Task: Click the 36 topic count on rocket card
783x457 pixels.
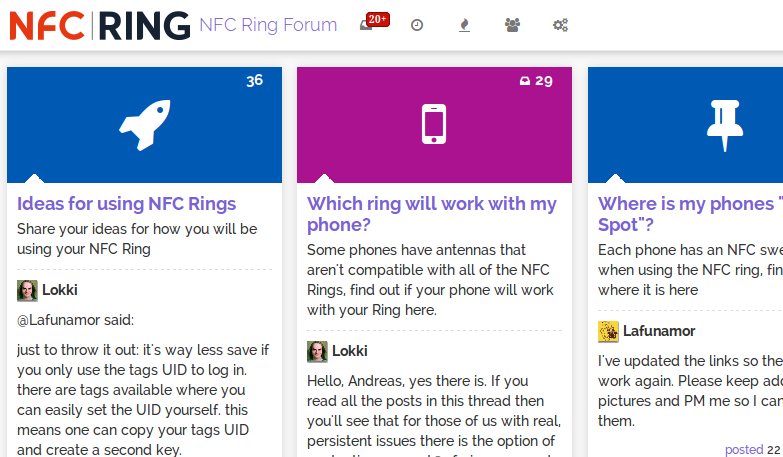Action: pyautogui.click(x=254, y=81)
